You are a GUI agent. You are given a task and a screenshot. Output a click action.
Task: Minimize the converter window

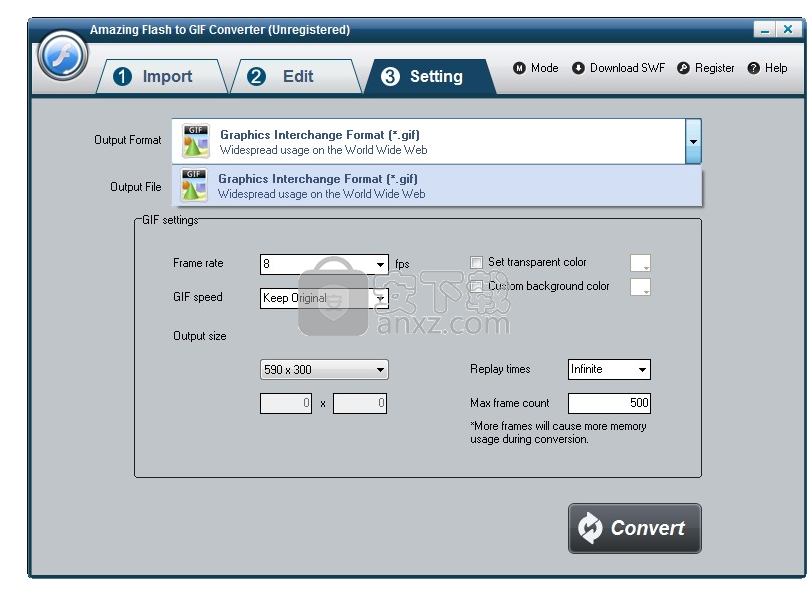[x=764, y=30]
